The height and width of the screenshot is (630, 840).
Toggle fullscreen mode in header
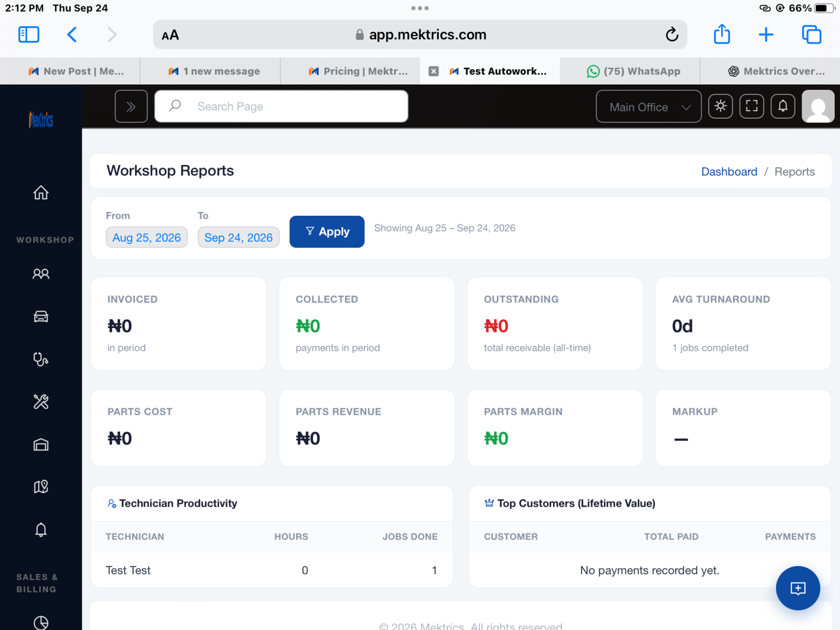coord(752,106)
